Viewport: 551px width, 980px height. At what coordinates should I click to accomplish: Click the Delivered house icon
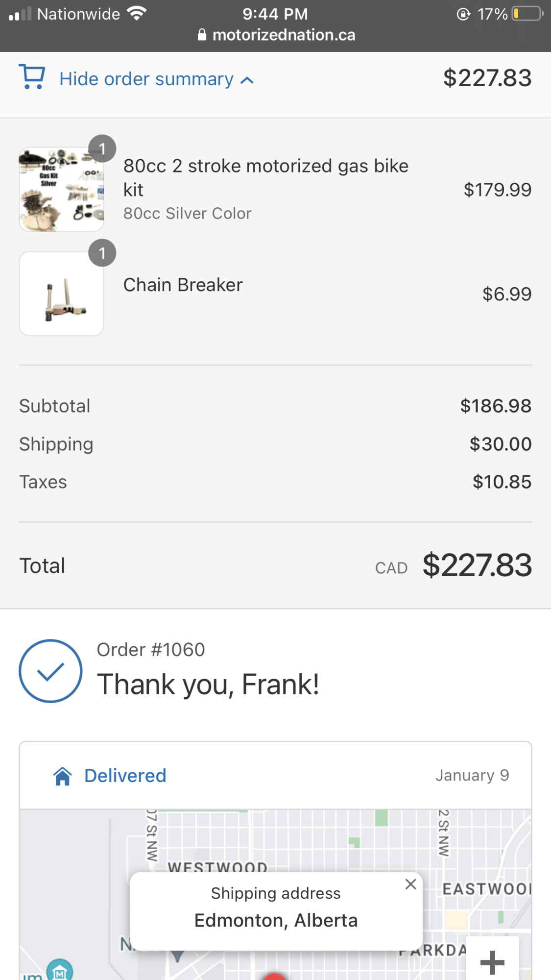(63, 776)
